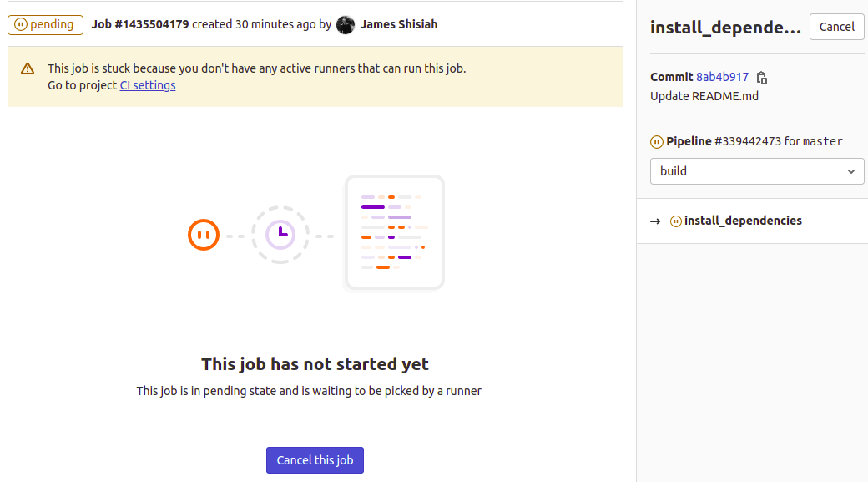Click the Cancel button in the sidebar
This screenshot has height=482, width=868.
pyautogui.click(x=836, y=27)
